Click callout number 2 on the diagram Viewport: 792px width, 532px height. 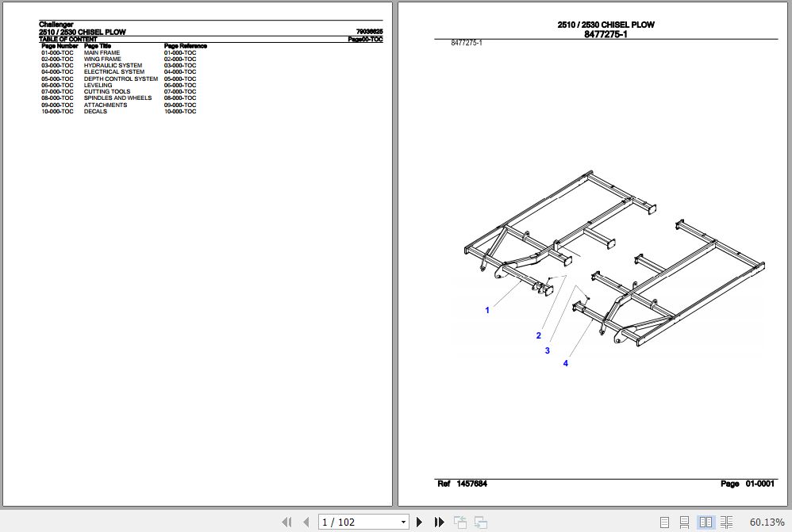coord(538,335)
